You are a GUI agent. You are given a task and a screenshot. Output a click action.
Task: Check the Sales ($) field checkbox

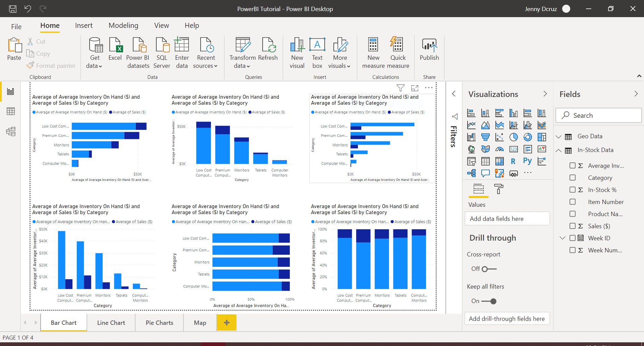click(573, 226)
